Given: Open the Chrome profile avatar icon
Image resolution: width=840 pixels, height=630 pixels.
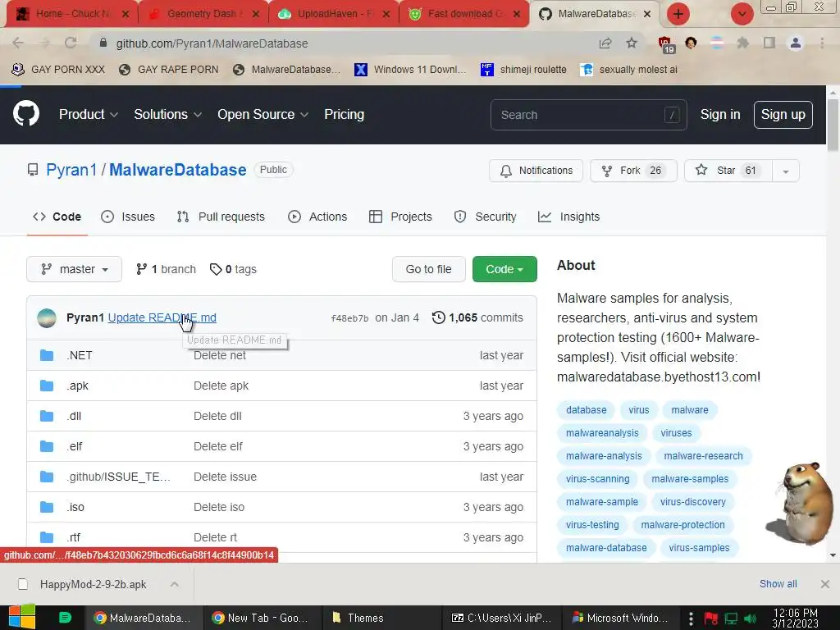Looking at the screenshot, I should (796, 43).
